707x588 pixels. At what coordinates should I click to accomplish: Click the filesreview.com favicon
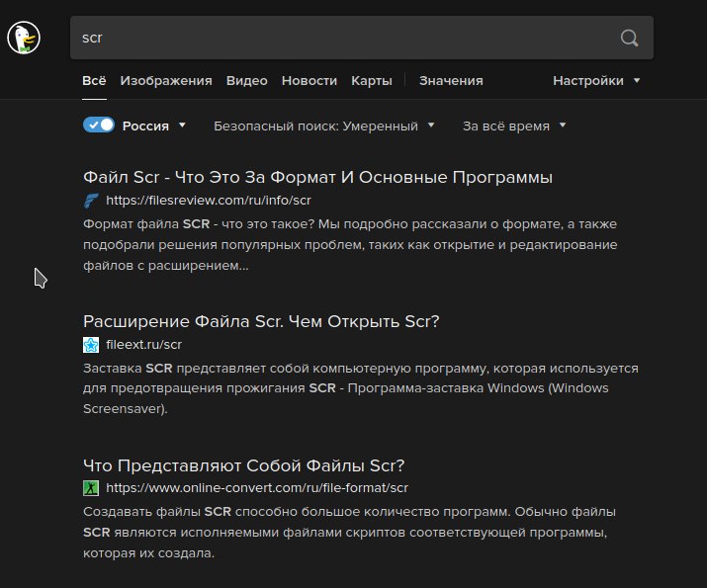[91, 201]
